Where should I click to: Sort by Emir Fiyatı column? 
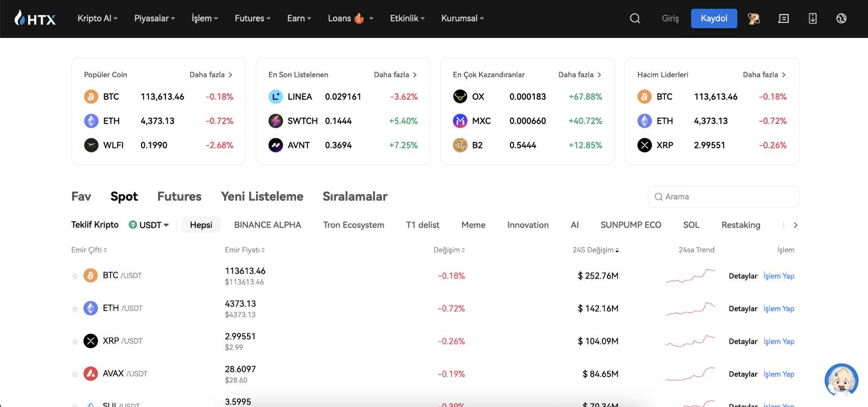pyautogui.click(x=245, y=250)
